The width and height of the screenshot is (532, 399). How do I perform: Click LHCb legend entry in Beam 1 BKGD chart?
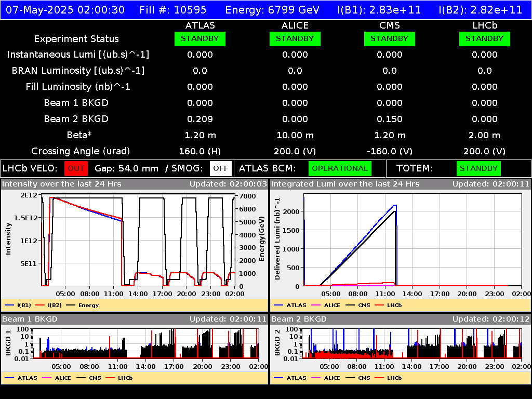[x=119, y=378]
